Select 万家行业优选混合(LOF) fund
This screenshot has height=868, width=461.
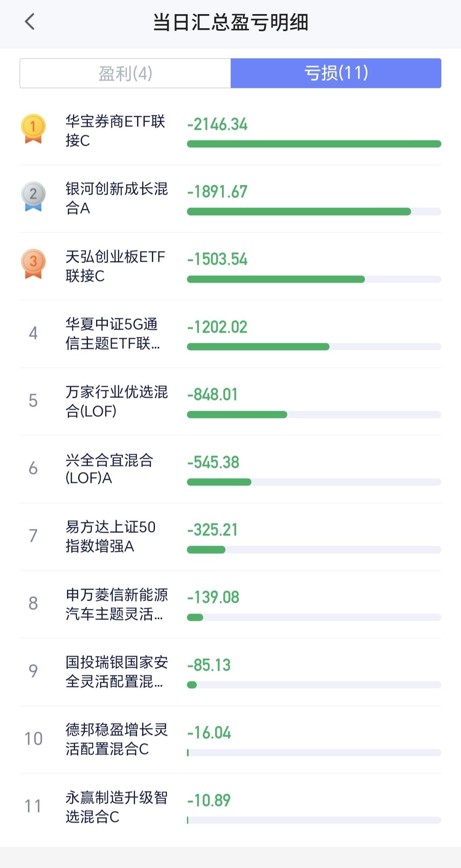click(x=116, y=401)
